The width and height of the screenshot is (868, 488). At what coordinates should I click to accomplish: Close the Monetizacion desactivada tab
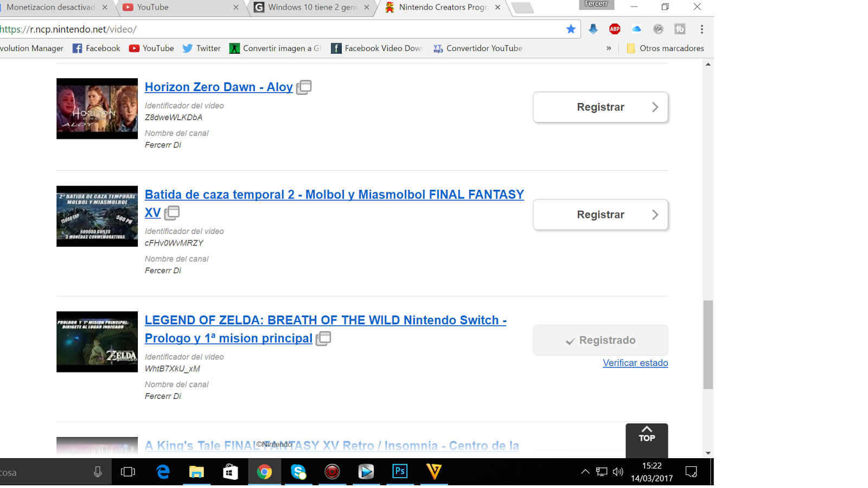tap(105, 7)
